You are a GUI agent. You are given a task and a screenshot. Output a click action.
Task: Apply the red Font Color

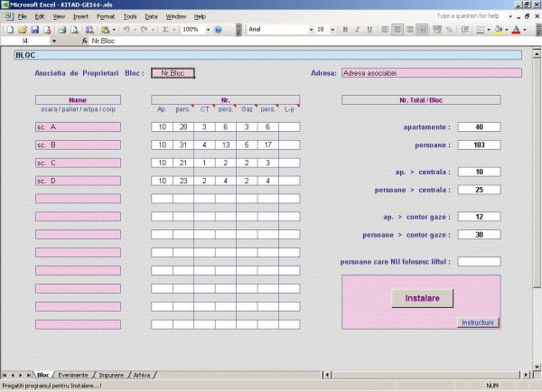(516, 30)
